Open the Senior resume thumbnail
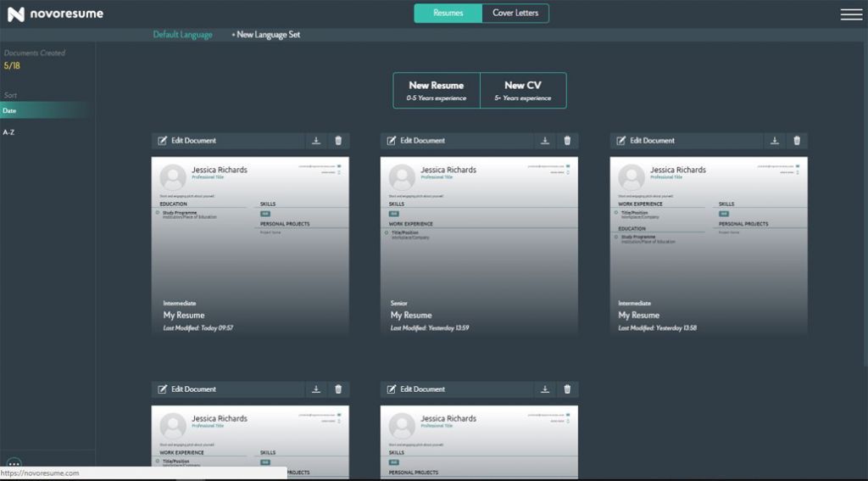 [x=480, y=245]
